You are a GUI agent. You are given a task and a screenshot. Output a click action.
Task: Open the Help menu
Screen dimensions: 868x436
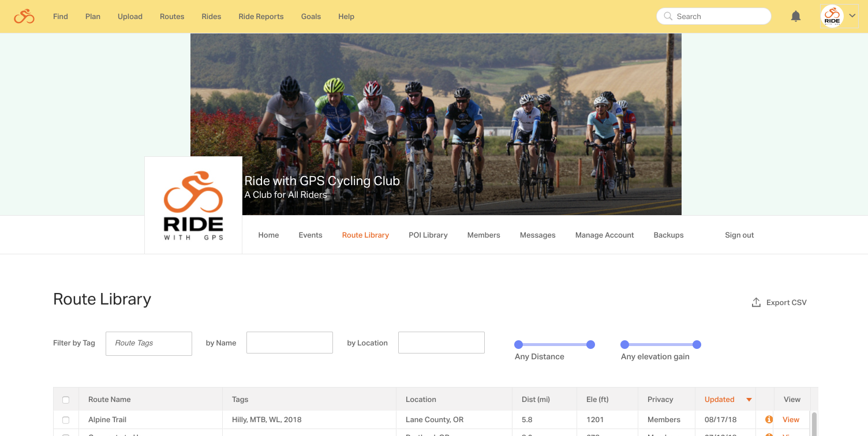coord(346,16)
